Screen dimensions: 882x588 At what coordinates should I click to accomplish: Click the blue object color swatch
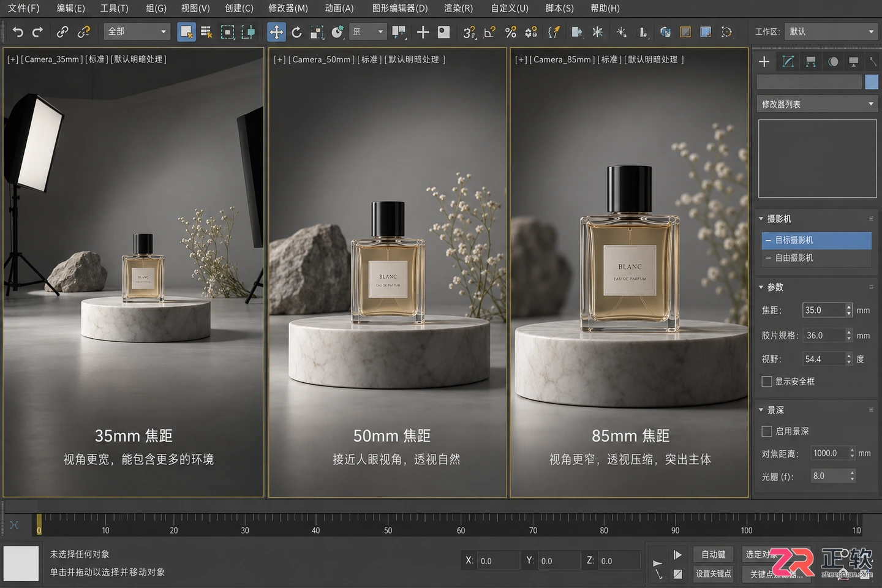pos(871,82)
